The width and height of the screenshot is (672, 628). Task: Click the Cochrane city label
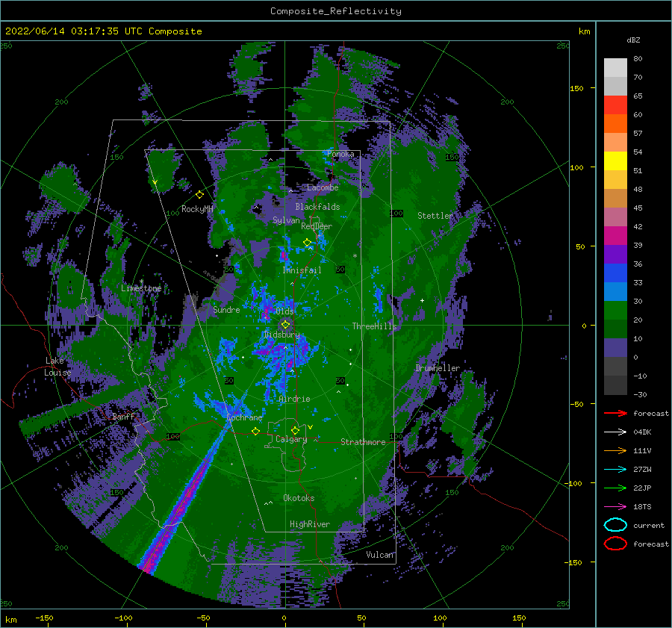(x=244, y=417)
